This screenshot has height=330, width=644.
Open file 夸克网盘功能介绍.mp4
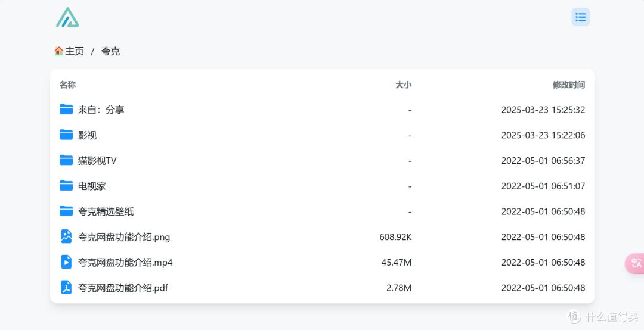coord(125,262)
